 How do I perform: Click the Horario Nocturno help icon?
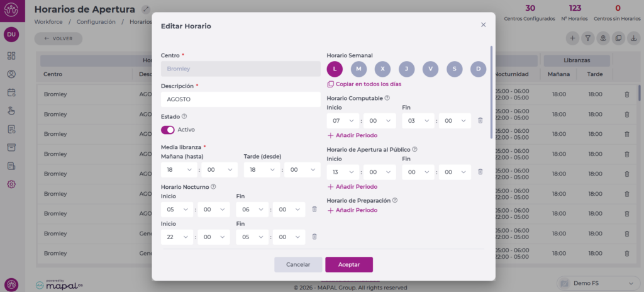214,187
